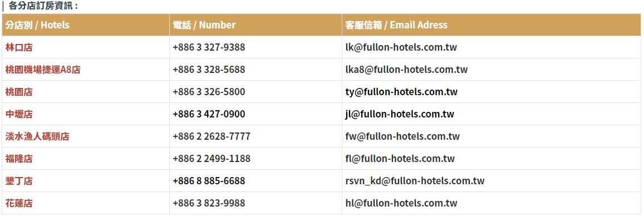Click phone number +886 8 885-6688
This screenshot has height=216, width=644.
pyautogui.click(x=209, y=181)
